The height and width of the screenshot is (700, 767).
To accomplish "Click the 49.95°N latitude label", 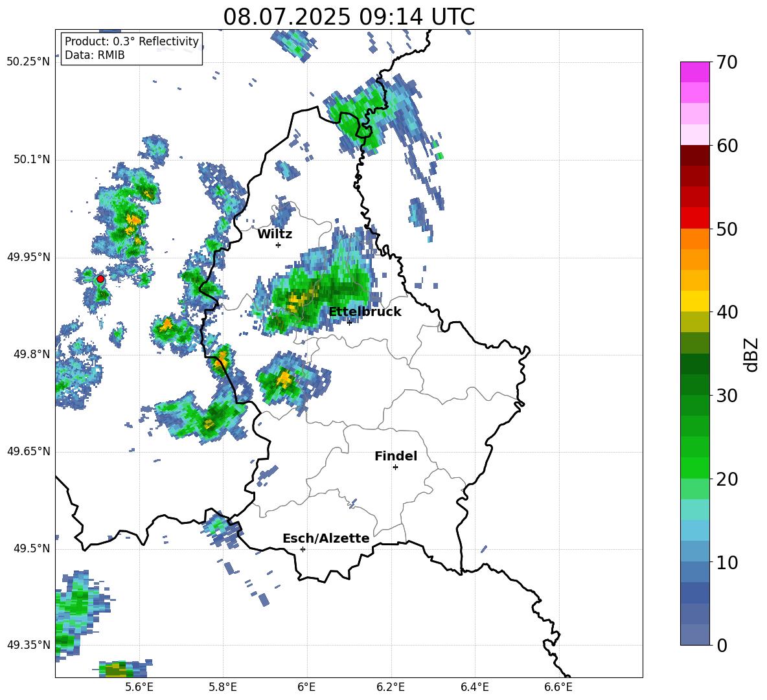I will click(29, 256).
